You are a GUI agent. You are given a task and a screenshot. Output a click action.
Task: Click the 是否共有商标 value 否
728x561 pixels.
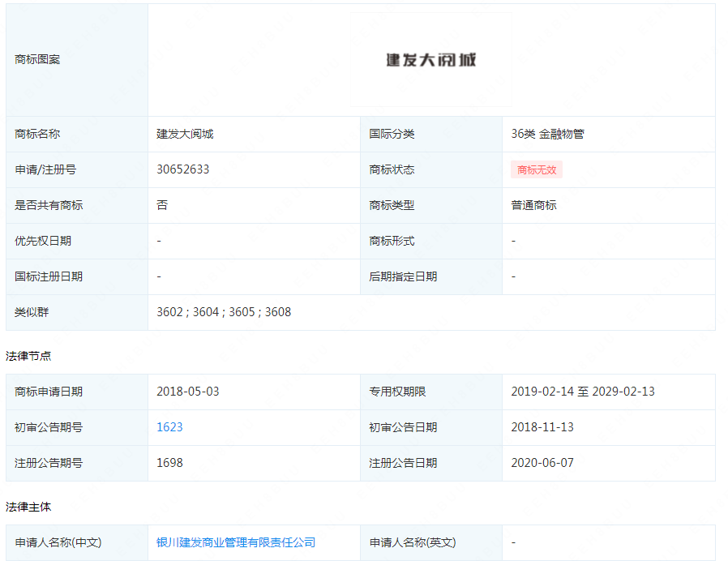[x=162, y=205]
